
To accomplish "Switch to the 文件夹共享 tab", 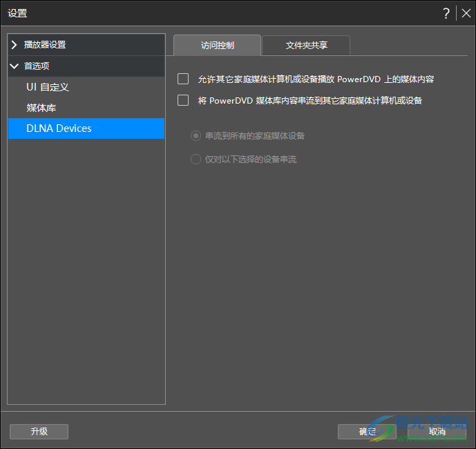I will click(306, 46).
